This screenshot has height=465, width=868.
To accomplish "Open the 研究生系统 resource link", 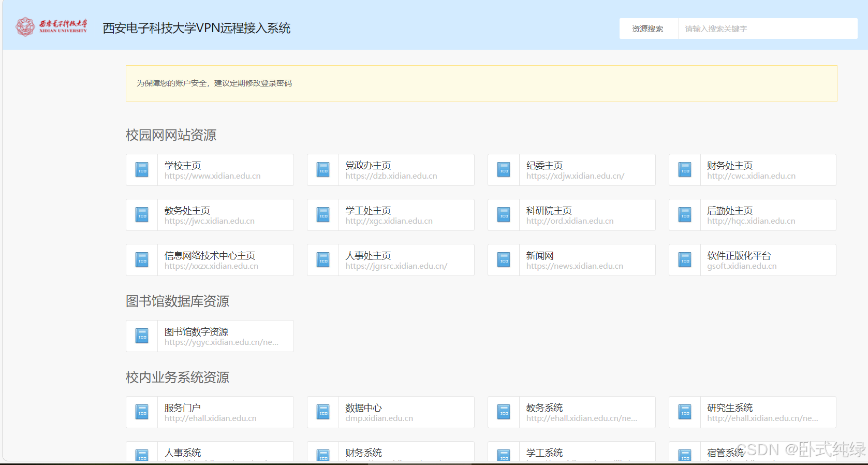I will (x=730, y=408).
